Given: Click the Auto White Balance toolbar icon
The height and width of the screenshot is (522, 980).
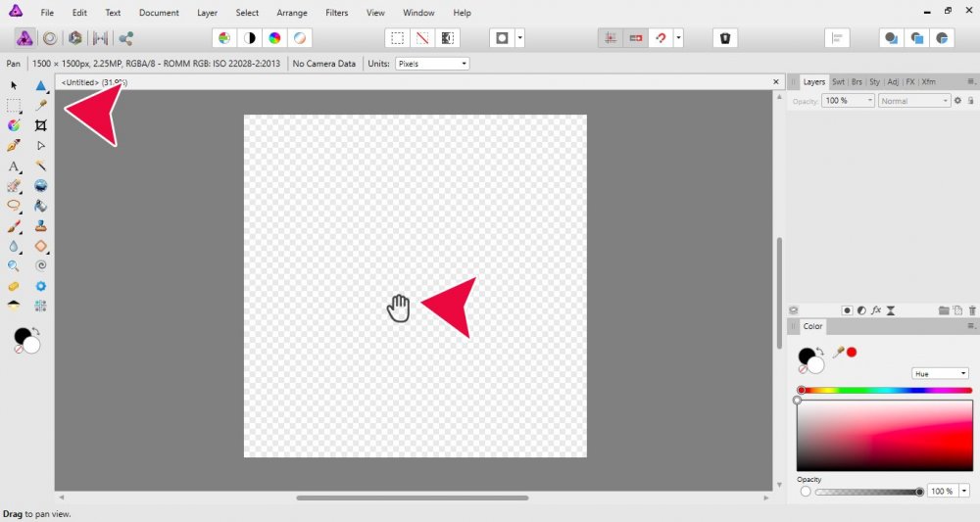Looking at the screenshot, I should [x=300, y=38].
